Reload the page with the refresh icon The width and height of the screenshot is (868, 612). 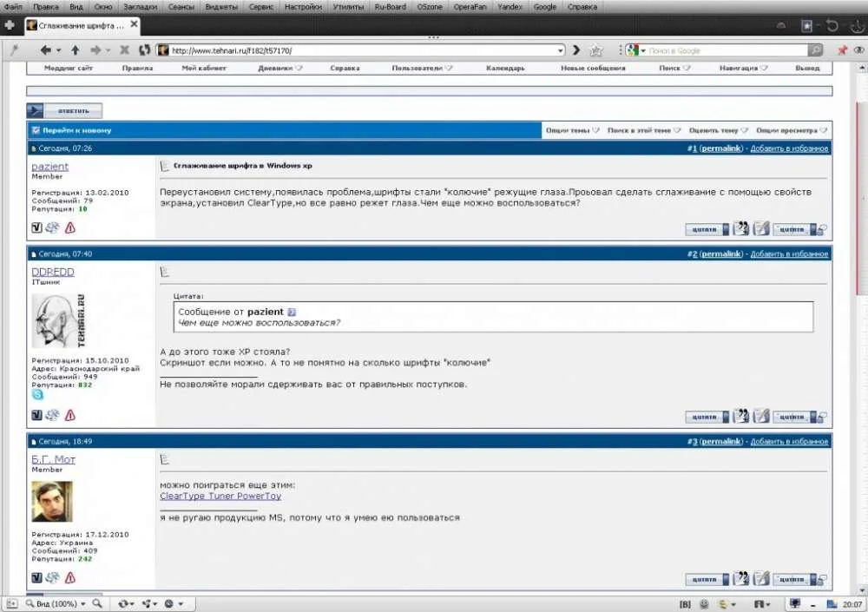[144, 50]
